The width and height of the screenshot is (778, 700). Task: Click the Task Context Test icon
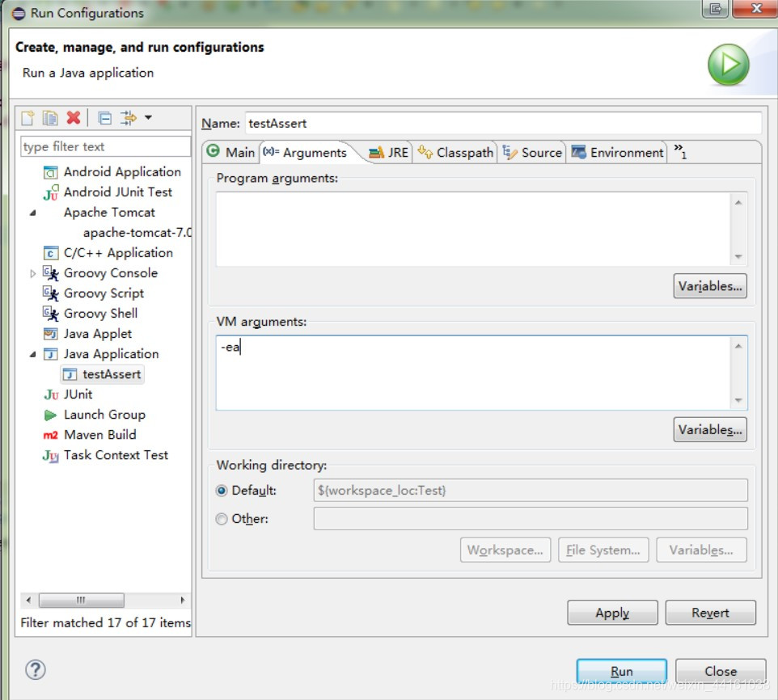tap(51, 456)
